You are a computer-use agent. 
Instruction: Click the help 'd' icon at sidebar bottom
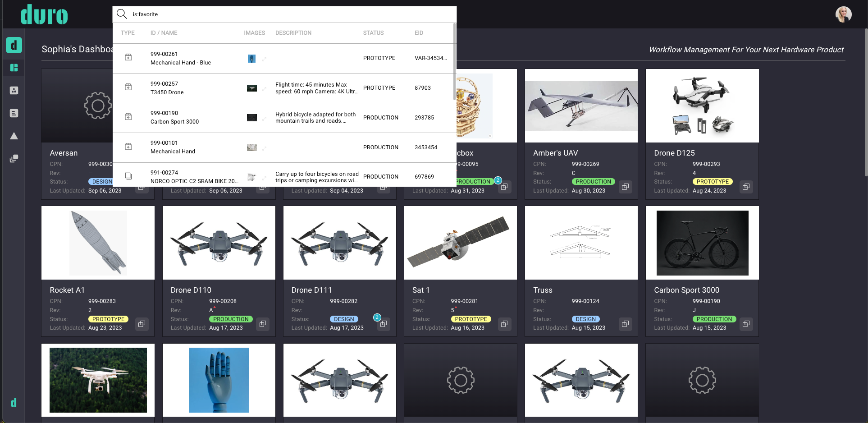(14, 402)
